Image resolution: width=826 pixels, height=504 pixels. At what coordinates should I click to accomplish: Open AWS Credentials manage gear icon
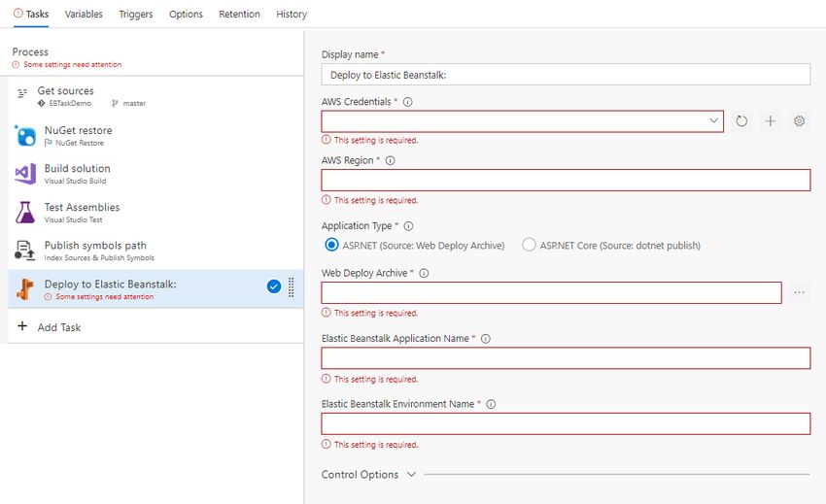coord(799,121)
